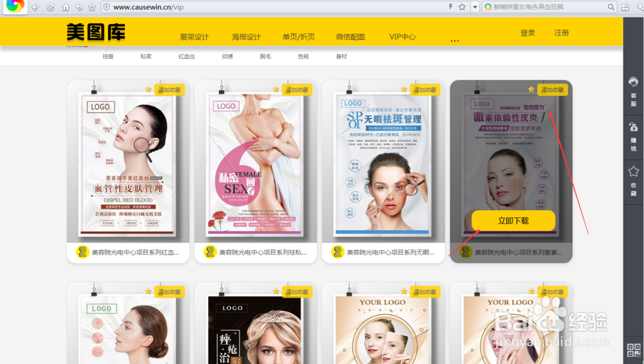The width and height of the screenshot is (644, 364).
Task: Add first YOUR LOGO poster to favorites
Action: tap(424, 292)
